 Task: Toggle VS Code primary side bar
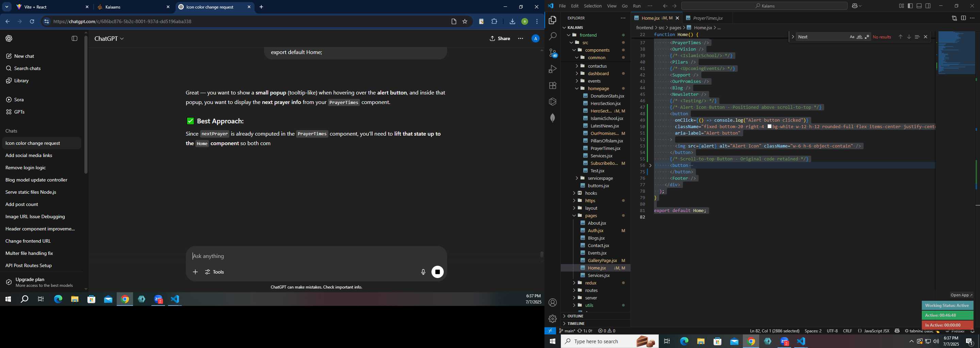click(910, 6)
